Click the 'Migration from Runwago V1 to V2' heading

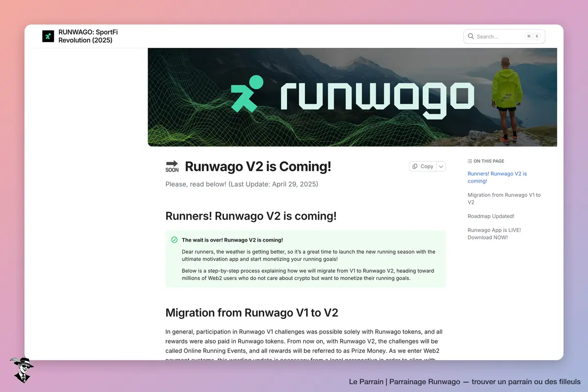[x=252, y=313]
